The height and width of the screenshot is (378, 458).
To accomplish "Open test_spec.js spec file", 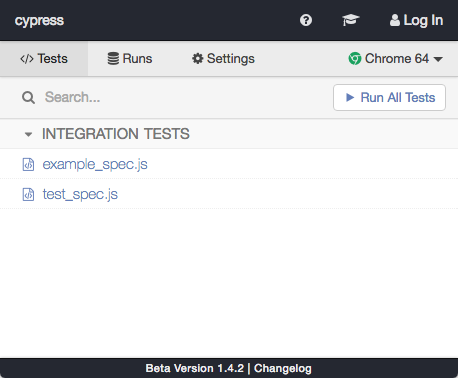I will click(80, 194).
